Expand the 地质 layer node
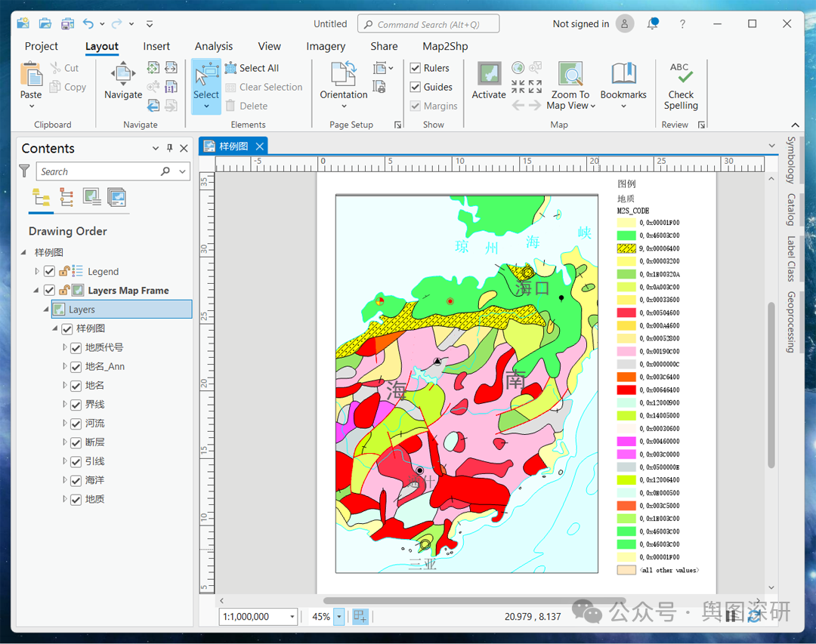This screenshot has height=644, width=816. (64, 499)
